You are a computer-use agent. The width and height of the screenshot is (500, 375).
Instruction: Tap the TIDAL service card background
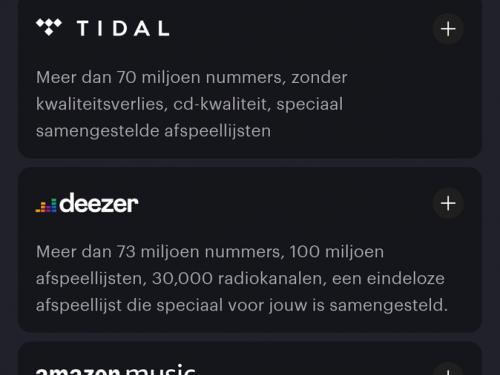249,79
